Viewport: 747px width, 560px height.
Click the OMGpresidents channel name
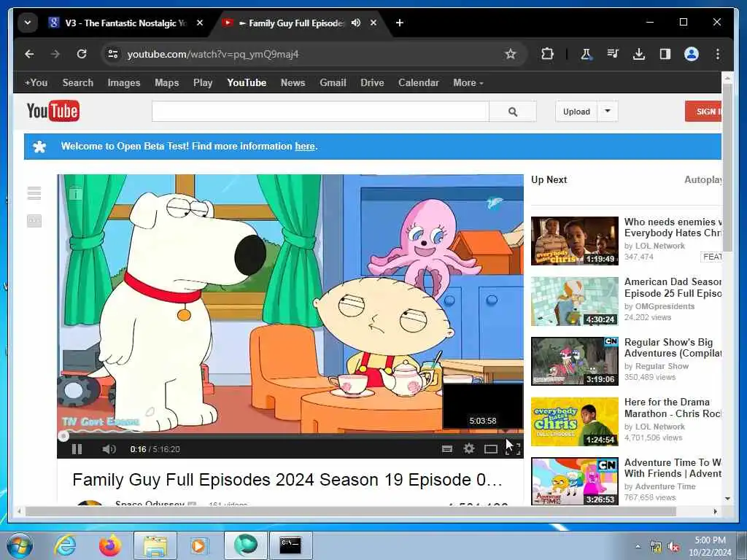(665, 306)
